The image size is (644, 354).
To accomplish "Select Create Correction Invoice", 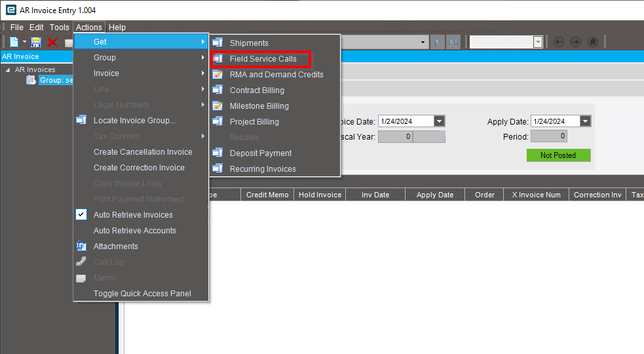I will pos(141,167).
